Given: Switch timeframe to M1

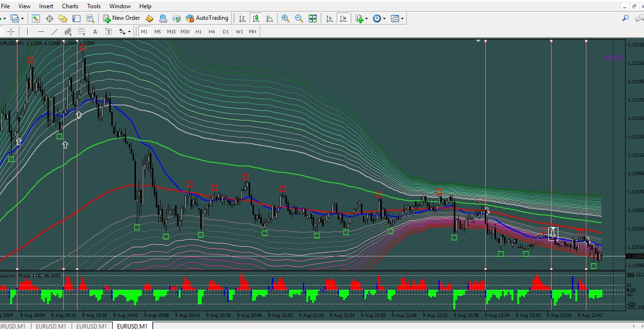Looking at the screenshot, I should click(x=144, y=32).
